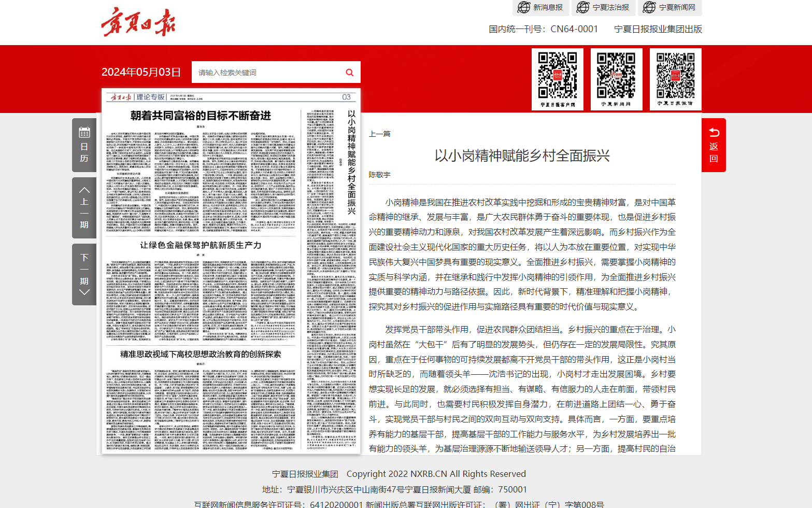This screenshot has width=812, height=508.
Task: Select vertical headline 以小岗精神赋能乡村全面振兴 on page
Action: pos(351,162)
